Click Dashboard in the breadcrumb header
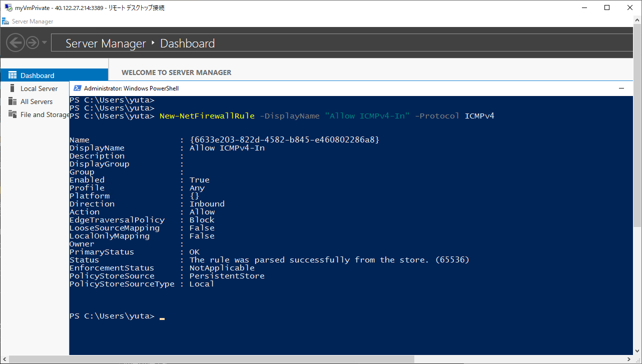The height and width of the screenshot is (364, 642). [187, 43]
